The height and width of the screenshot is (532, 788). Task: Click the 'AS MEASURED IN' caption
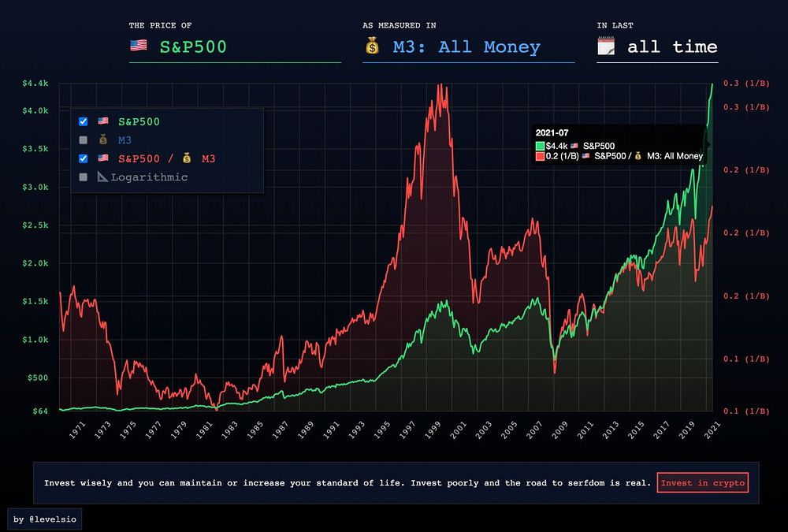400,25
